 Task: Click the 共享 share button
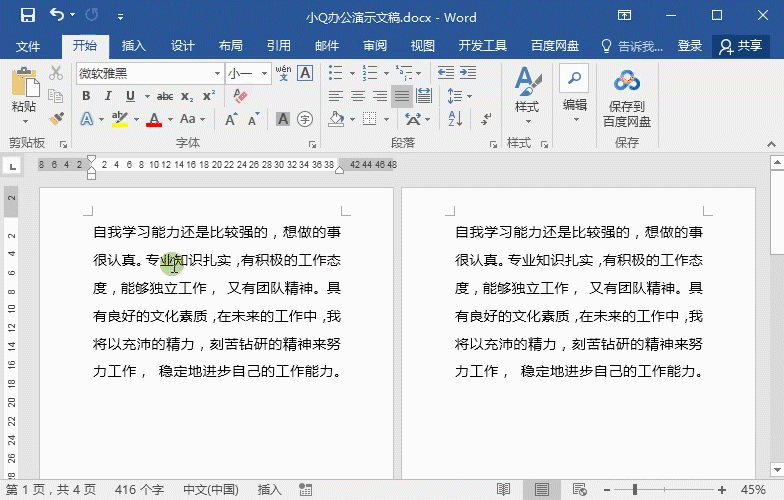[740, 46]
